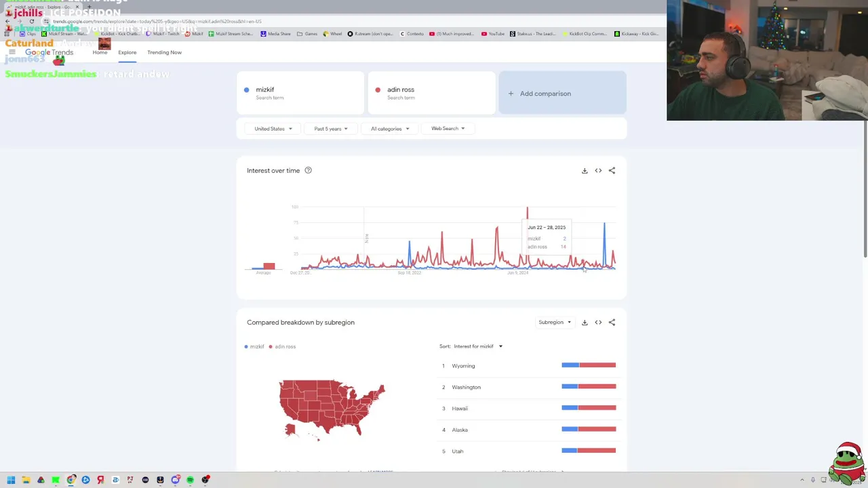Reload the page in browser
Viewport: 868px width, 488px height.
click(x=31, y=21)
